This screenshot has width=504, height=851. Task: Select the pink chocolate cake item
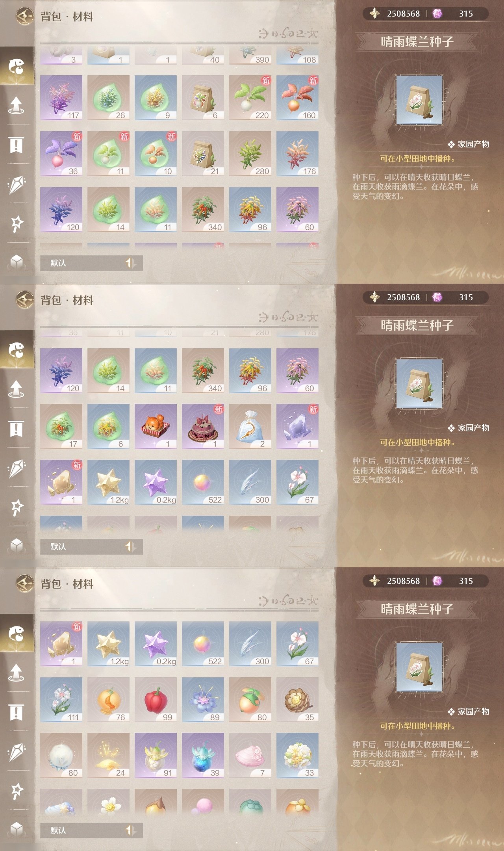tap(203, 426)
